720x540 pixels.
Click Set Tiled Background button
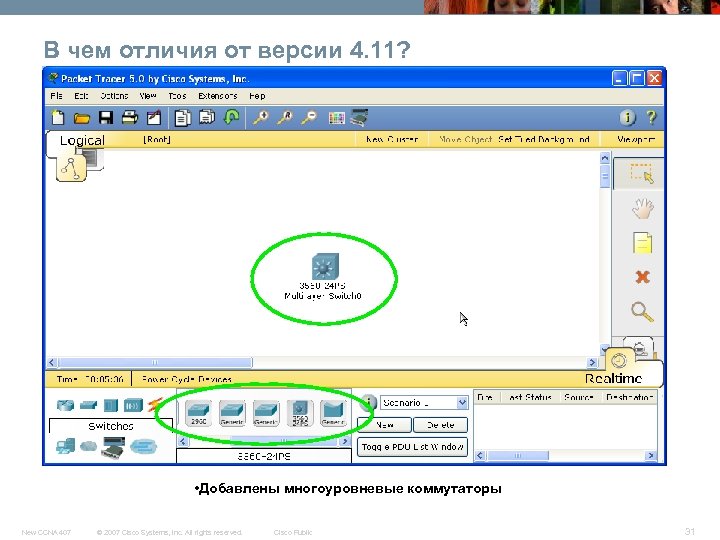(545, 139)
